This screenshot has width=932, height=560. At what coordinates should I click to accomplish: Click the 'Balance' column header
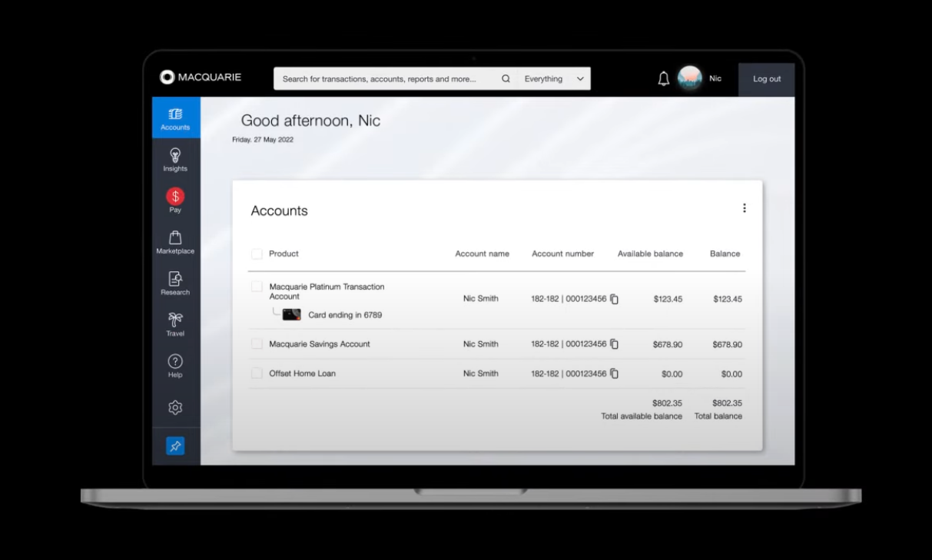coord(725,253)
